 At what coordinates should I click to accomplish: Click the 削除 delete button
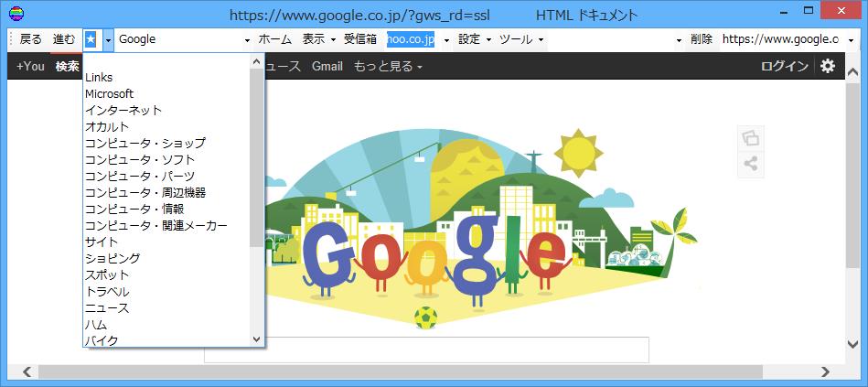[x=702, y=39]
